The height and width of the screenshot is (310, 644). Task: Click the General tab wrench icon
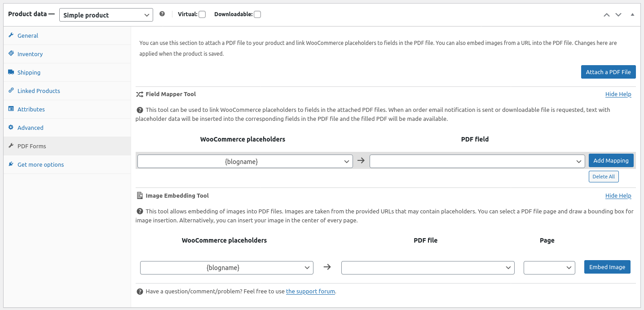(x=11, y=35)
